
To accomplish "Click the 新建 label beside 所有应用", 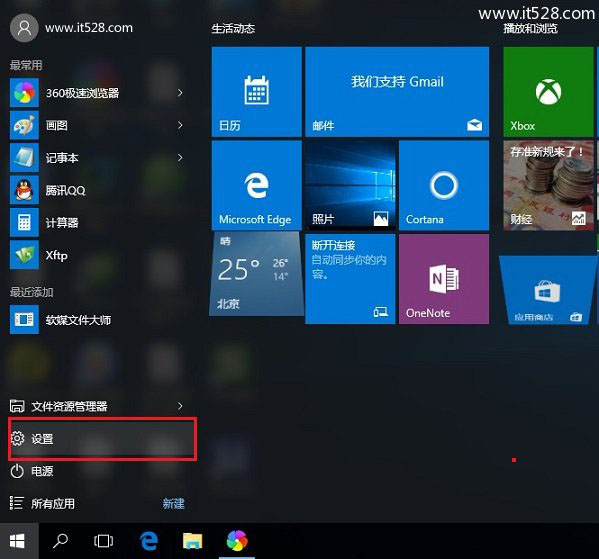I will pos(173,504).
